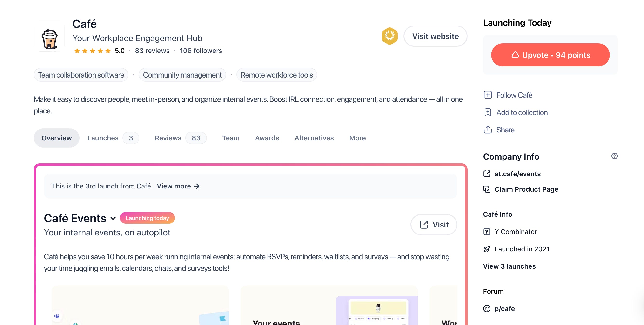Click the Claim Product Page icon
This screenshot has height=325, width=644.
tap(487, 189)
